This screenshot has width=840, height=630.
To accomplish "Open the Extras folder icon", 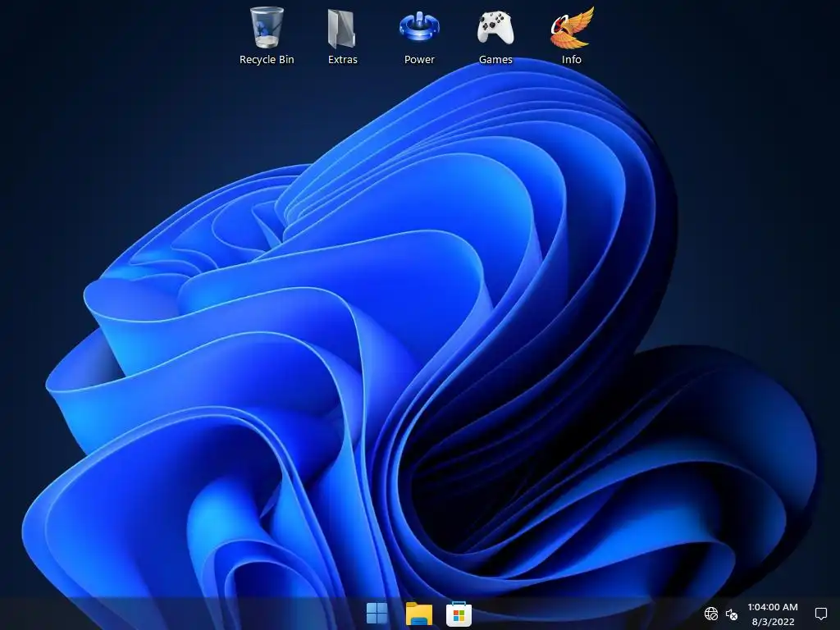I will (342, 29).
